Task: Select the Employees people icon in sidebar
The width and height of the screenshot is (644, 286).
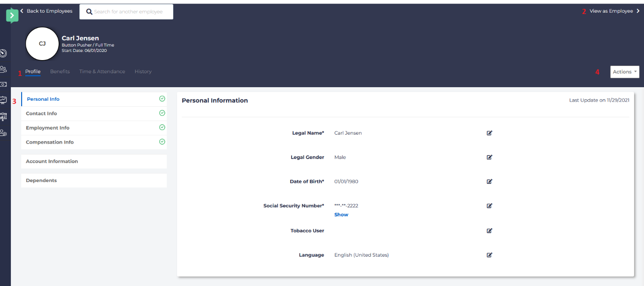Action: pyautogui.click(x=4, y=69)
